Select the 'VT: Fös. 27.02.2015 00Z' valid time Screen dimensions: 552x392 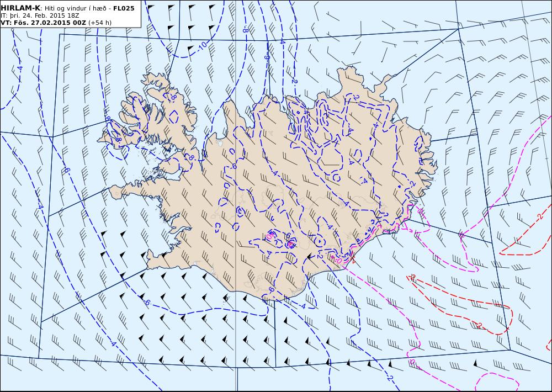[x=43, y=23]
